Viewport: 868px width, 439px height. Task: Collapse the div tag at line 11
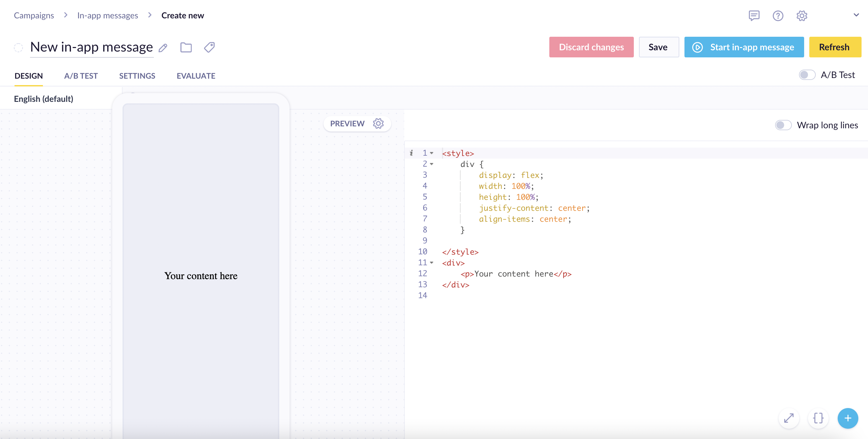432,263
